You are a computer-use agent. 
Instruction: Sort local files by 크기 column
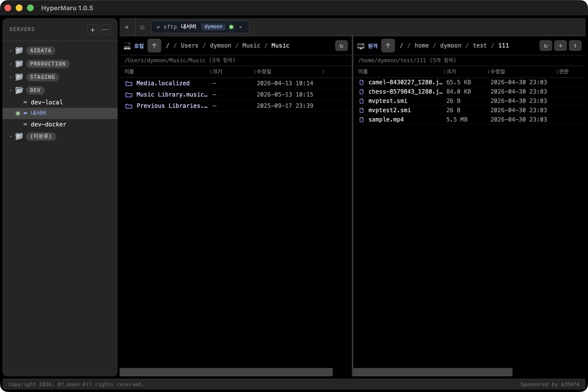point(217,72)
